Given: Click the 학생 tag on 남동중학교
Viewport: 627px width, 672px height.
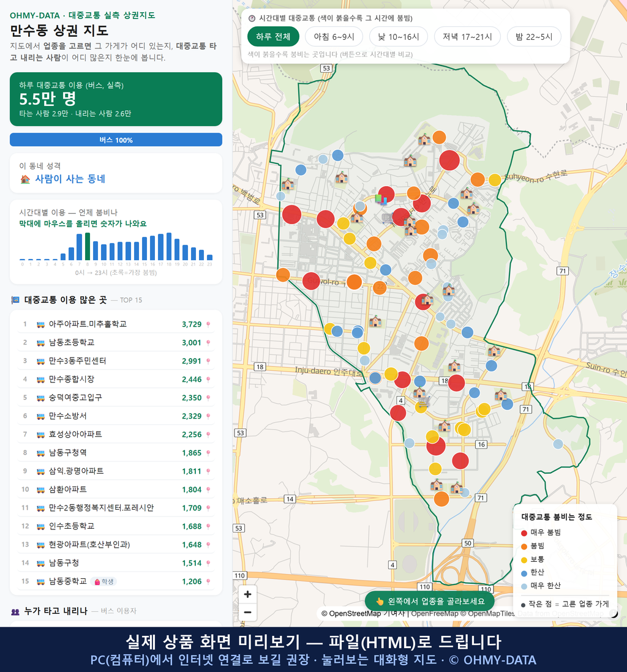Looking at the screenshot, I should click(103, 581).
